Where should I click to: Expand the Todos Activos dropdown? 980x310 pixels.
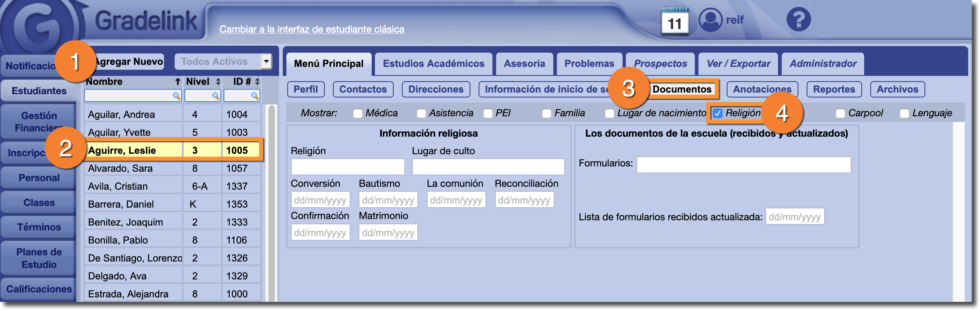[x=266, y=62]
